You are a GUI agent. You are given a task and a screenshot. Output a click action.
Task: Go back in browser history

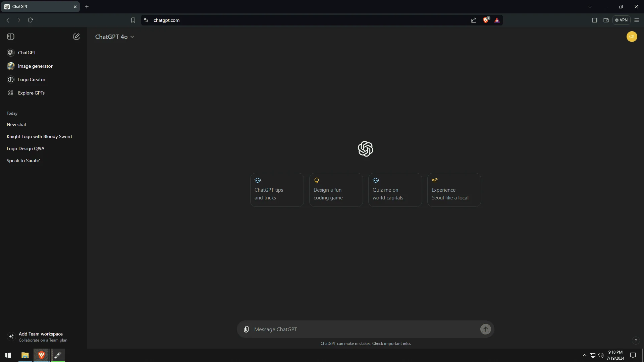coord(8,20)
